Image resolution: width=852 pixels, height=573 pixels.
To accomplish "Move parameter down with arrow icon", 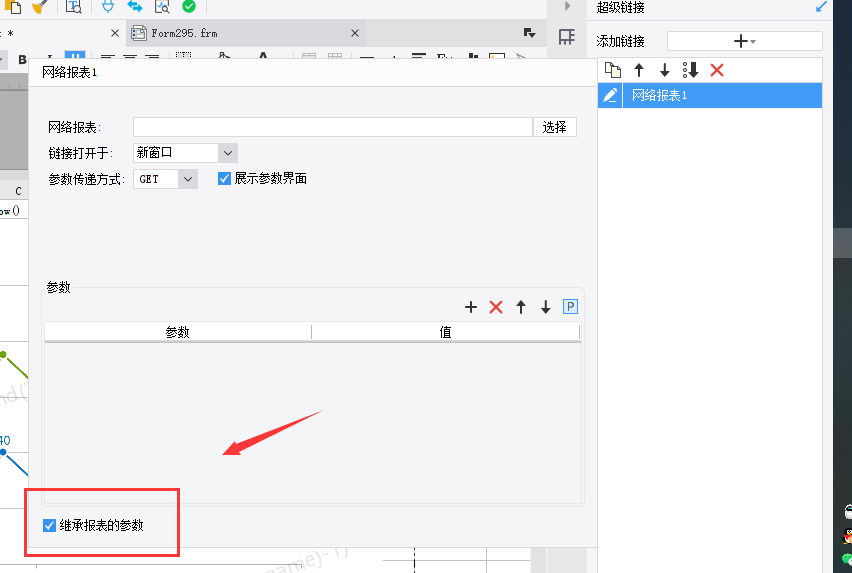I will [x=546, y=307].
